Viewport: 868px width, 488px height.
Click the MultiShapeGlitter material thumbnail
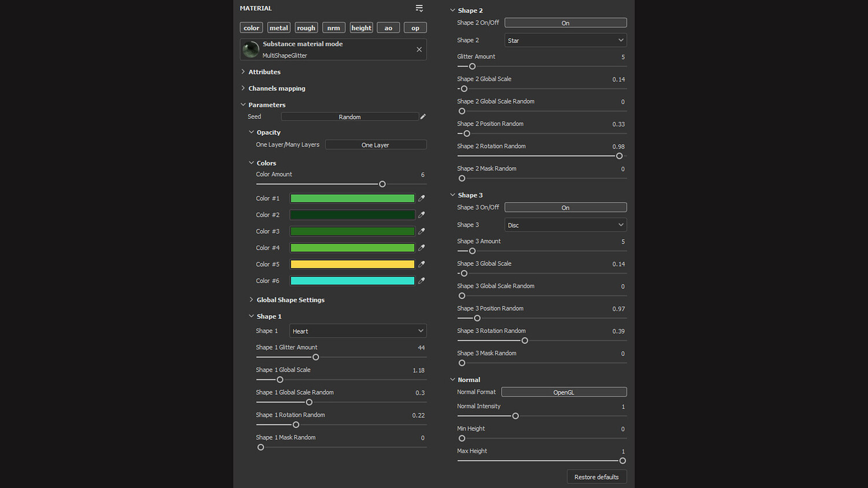point(251,50)
